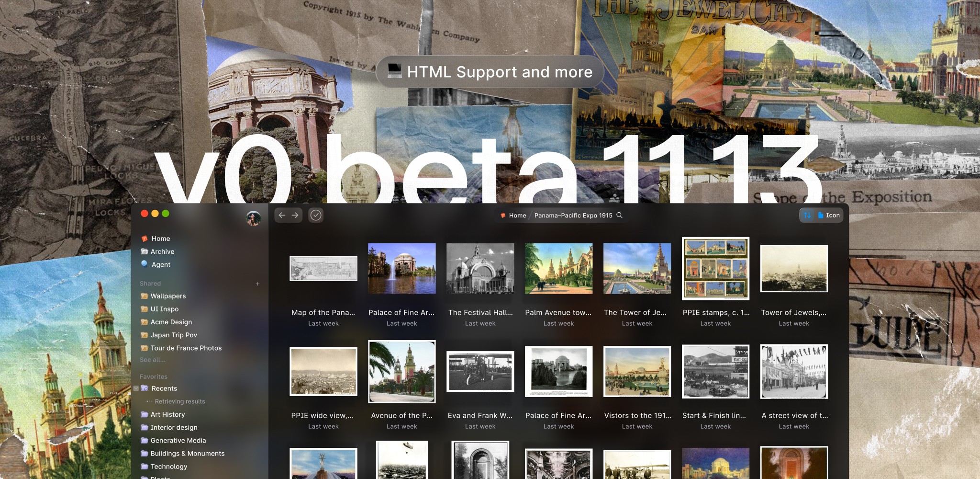The height and width of the screenshot is (479, 980).
Task: Select the Map of the Pana... thumbnail
Action: tap(323, 268)
